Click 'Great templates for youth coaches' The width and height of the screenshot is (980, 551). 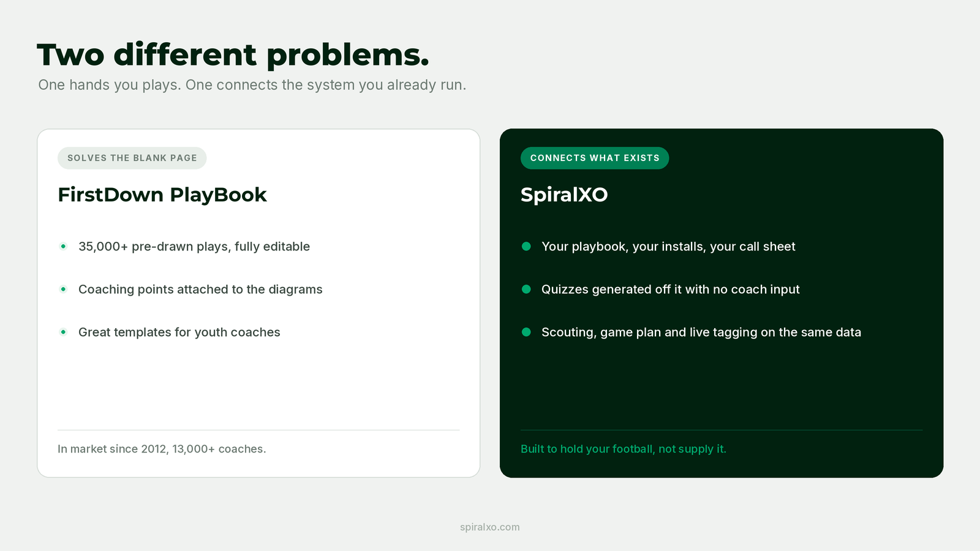point(179,332)
